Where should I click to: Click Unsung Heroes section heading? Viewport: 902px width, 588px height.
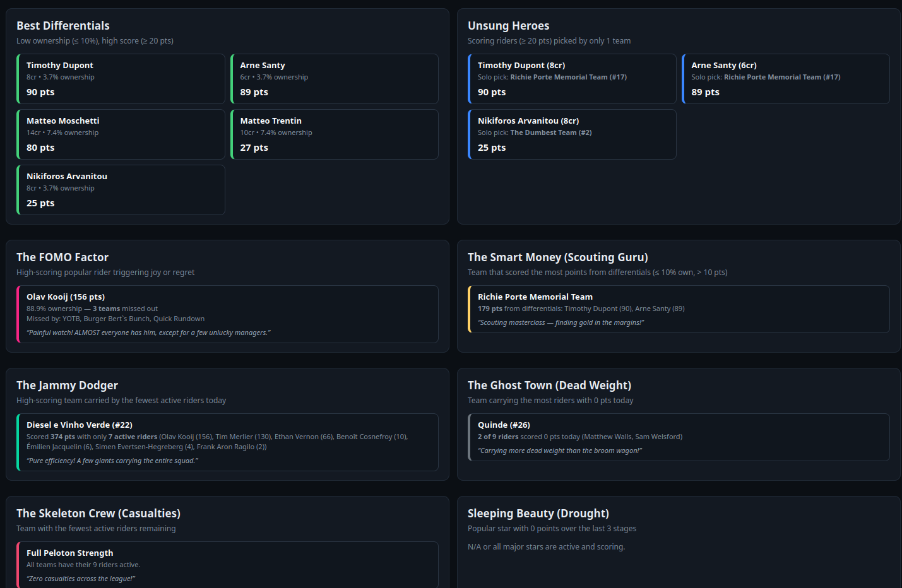[x=508, y=26]
